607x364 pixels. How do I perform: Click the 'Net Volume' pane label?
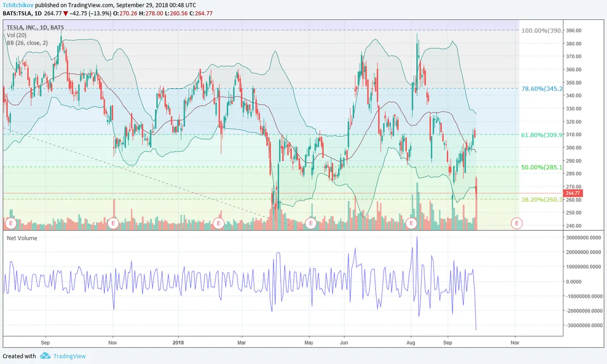click(22, 238)
